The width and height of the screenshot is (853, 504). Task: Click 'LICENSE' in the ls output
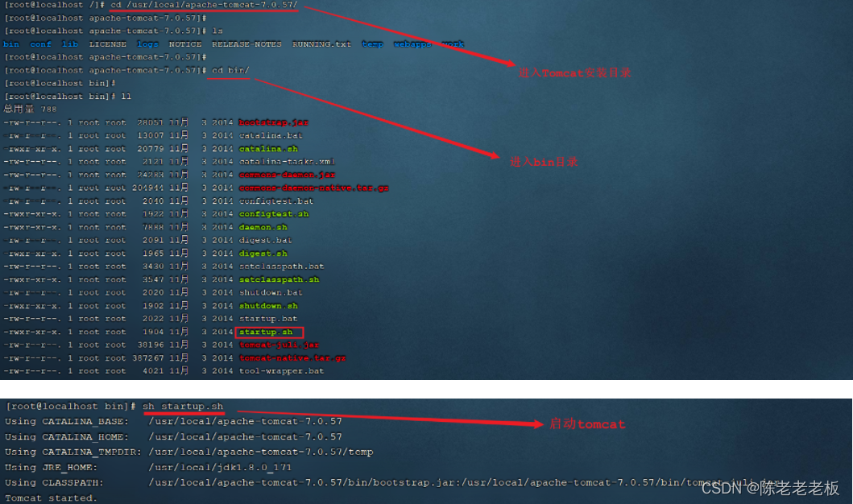(108, 44)
